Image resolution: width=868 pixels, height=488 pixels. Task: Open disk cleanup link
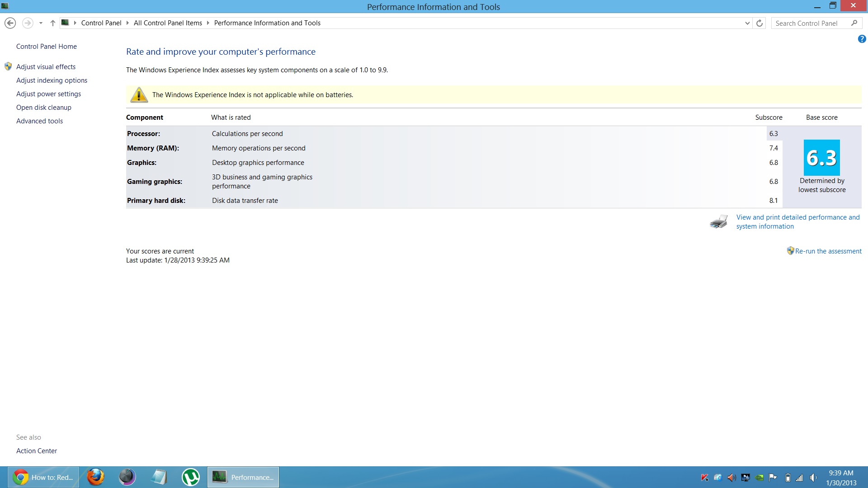pos(44,108)
